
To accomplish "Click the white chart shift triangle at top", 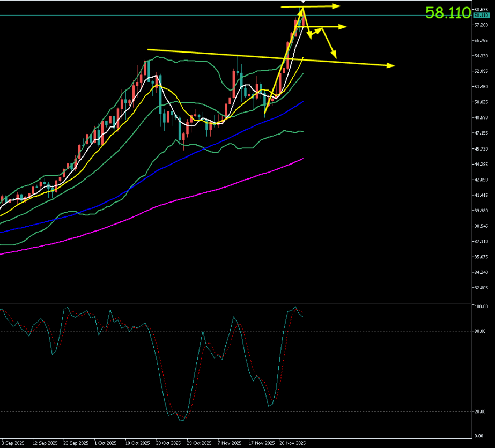I will 303,3.
